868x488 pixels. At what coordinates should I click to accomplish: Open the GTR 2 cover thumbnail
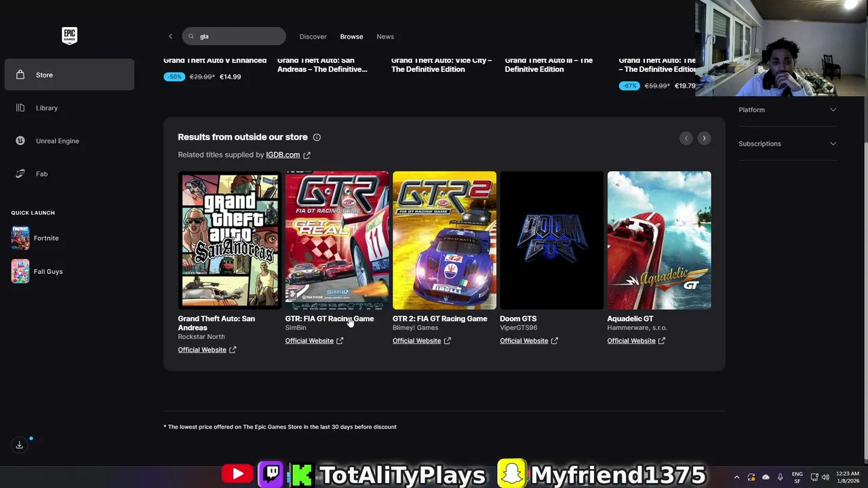444,240
